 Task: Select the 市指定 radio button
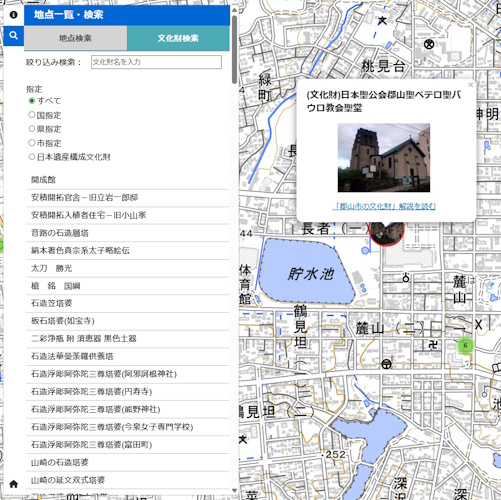pyautogui.click(x=32, y=143)
